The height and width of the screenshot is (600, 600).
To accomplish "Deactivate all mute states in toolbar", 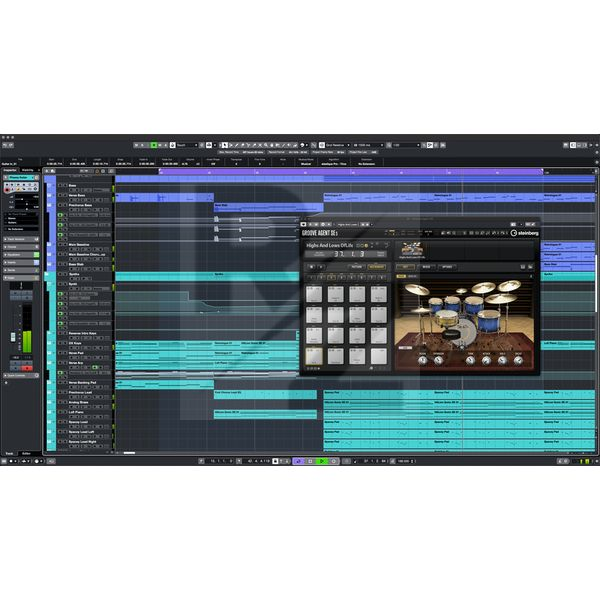I will [x=136, y=145].
